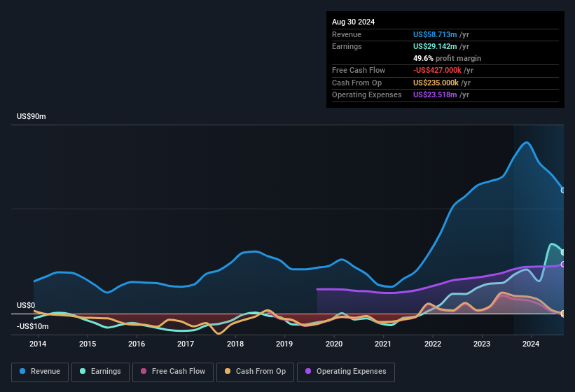Click the US$23.518m operating expenses value
The width and height of the screenshot is (575, 392).
click(435, 95)
